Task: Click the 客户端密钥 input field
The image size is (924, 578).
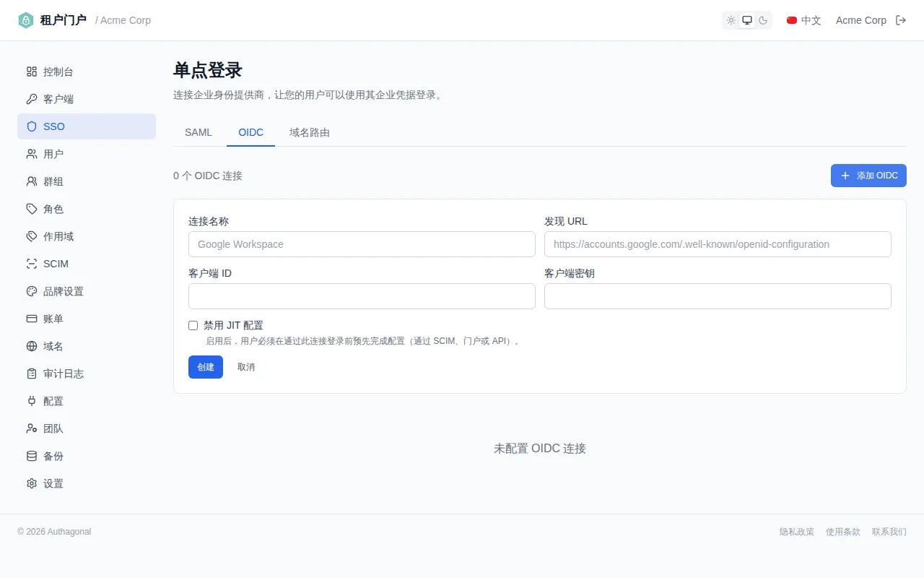Action: coord(718,296)
